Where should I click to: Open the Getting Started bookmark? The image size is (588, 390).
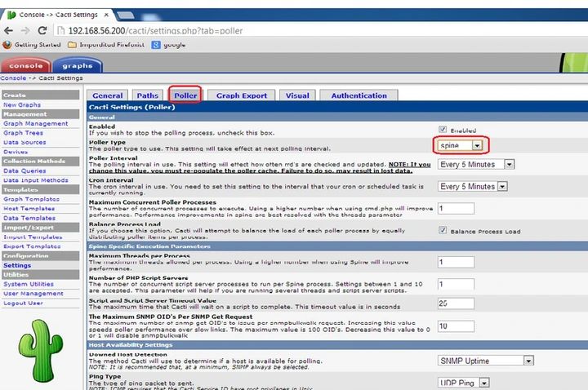(x=32, y=45)
